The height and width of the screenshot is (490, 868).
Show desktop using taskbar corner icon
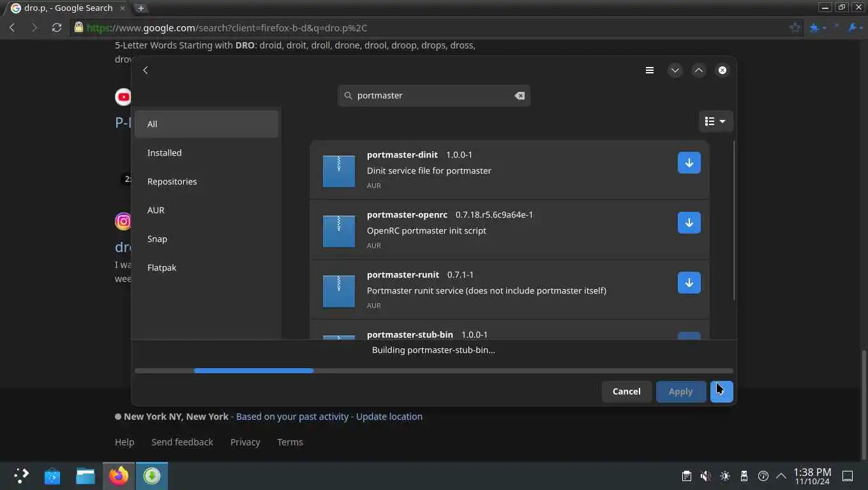(x=848, y=476)
